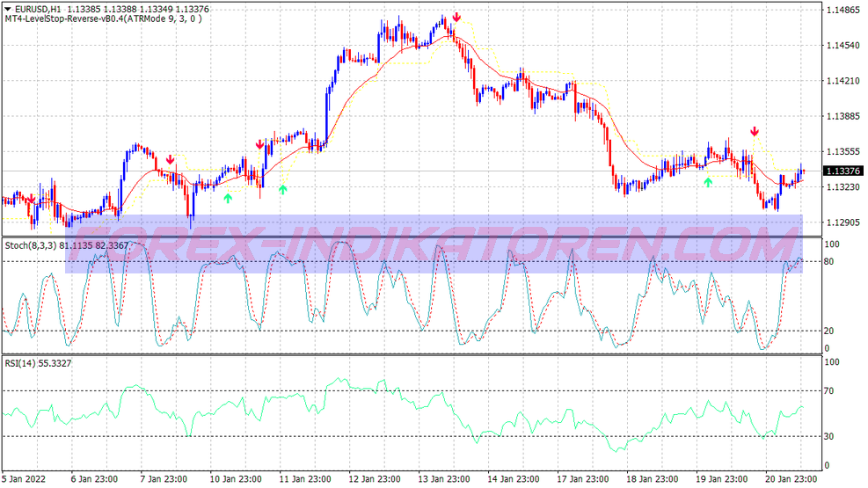This screenshot has width=868, height=488.
Task: Click the green buy arrow above 11 Jan 23:00
Action: pyautogui.click(x=282, y=187)
